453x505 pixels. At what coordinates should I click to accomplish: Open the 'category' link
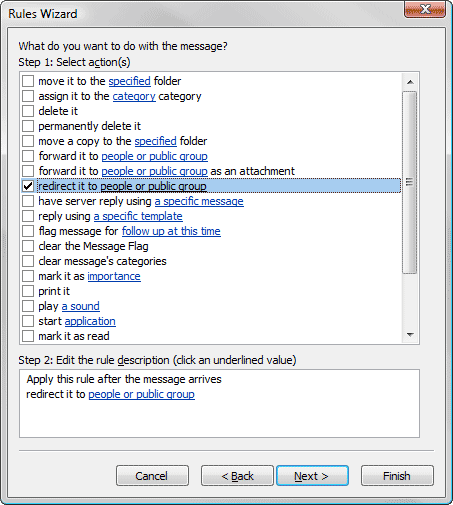pyautogui.click(x=134, y=96)
